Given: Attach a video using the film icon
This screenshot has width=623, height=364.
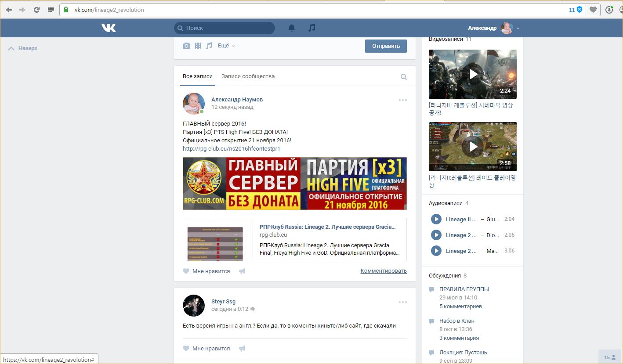Looking at the screenshot, I should click(198, 46).
